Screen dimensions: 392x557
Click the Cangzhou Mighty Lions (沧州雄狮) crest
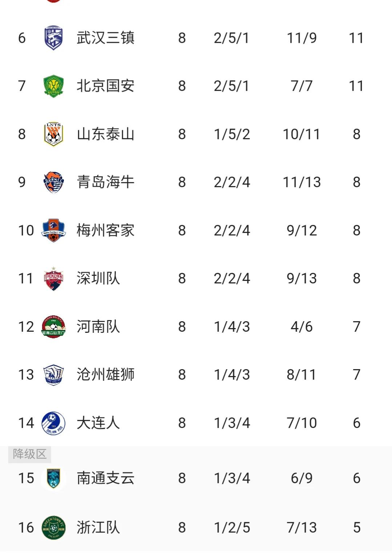pos(53,375)
